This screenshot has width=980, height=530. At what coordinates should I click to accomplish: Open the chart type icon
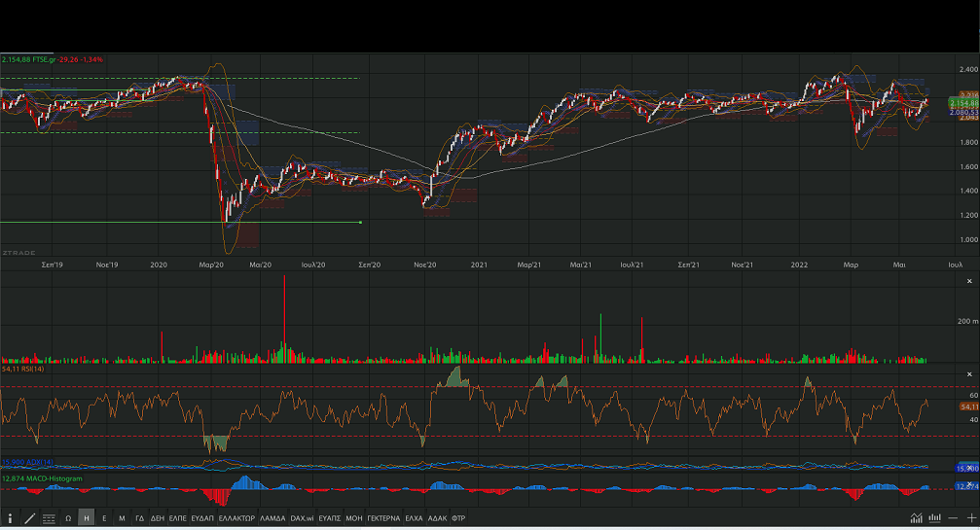[x=916, y=518]
